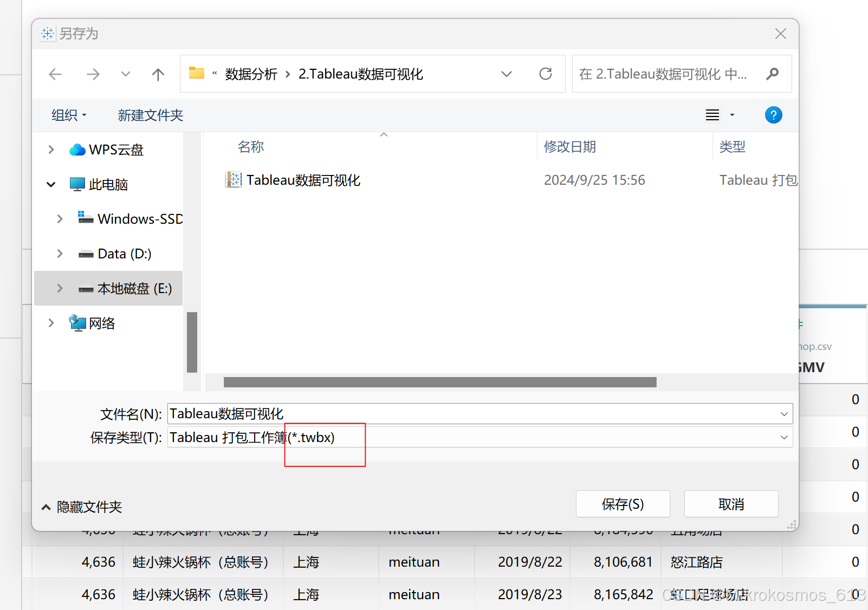
Task: Change view layout via list icon
Action: click(712, 115)
